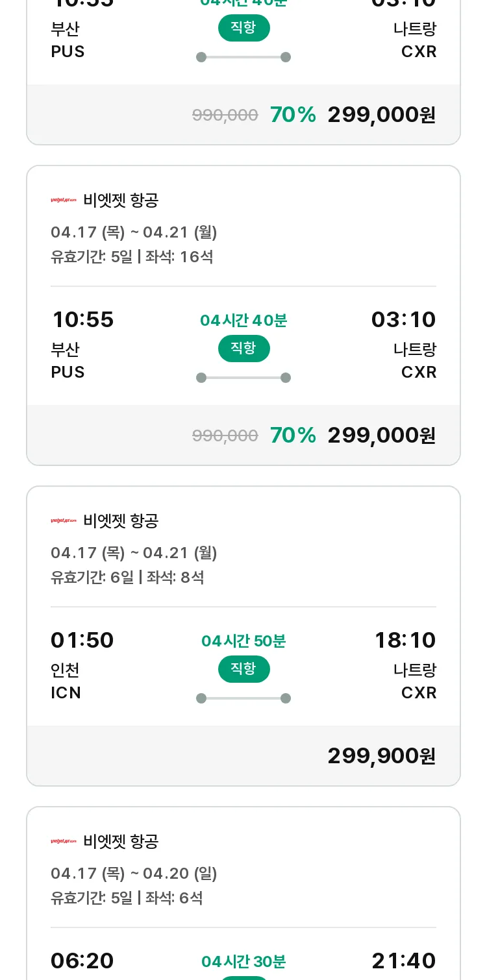This screenshot has height=980, width=487.
Task: Tap the ICN airport code
Action: pos(66,693)
